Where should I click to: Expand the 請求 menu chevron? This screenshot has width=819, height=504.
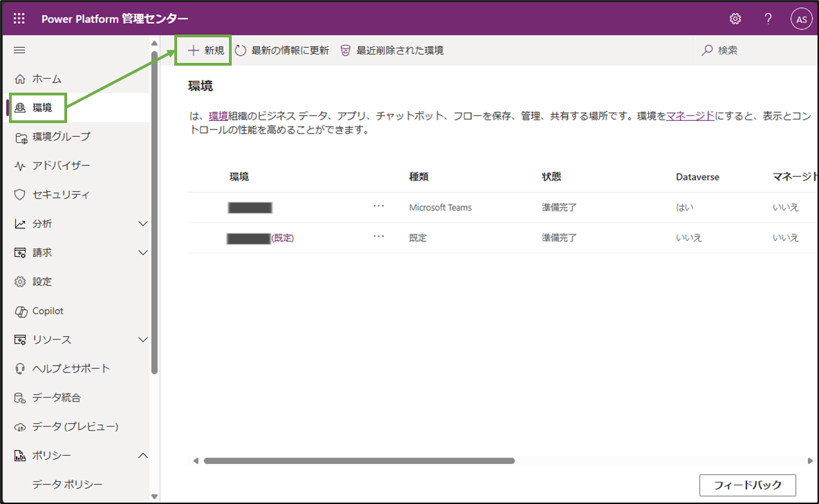click(142, 253)
